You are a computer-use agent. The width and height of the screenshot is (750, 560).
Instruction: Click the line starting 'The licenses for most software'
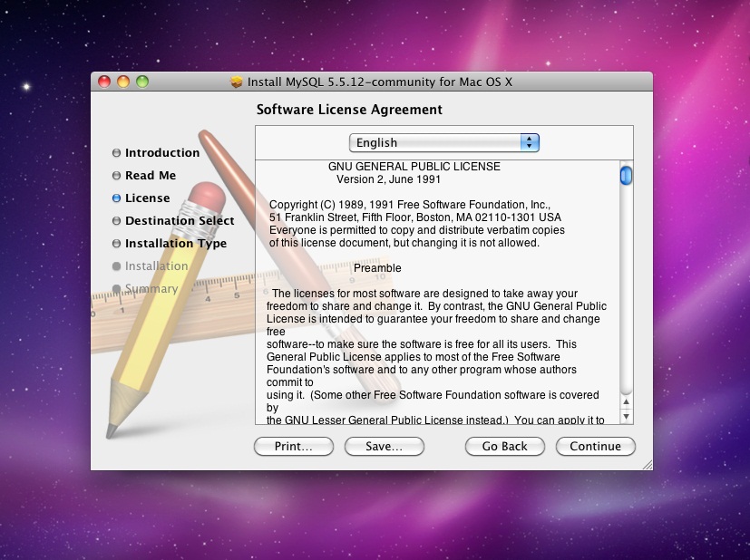click(424, 294)
